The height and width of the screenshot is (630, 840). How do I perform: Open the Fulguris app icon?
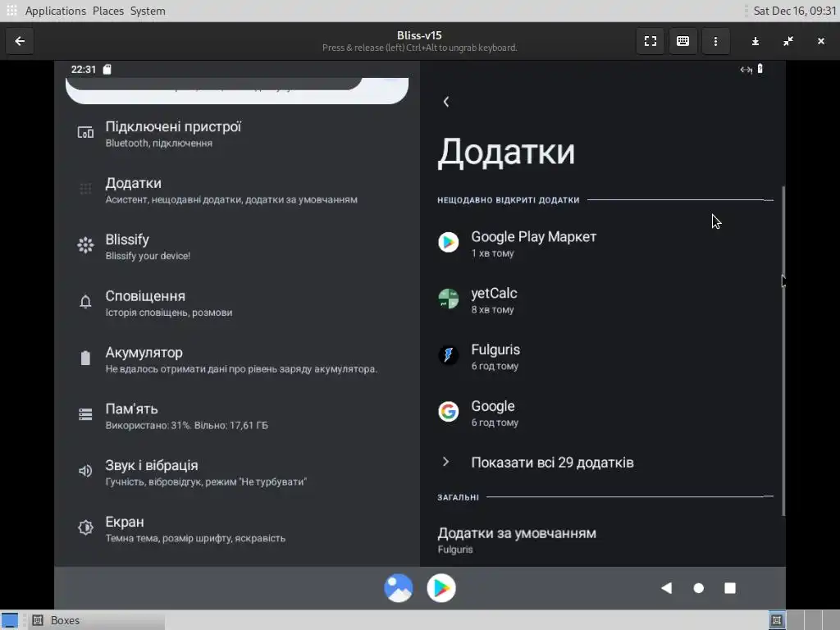[x=449, y=354]
